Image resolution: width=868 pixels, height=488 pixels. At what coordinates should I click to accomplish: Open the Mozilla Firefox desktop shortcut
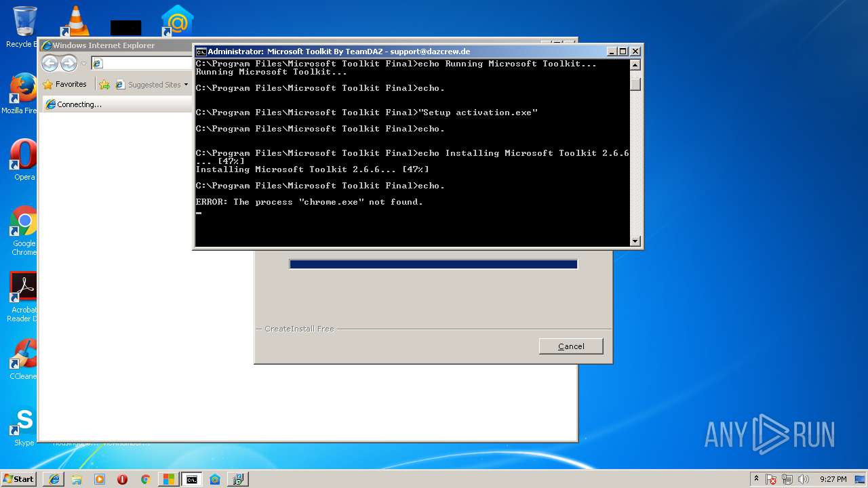pos(23,94)
